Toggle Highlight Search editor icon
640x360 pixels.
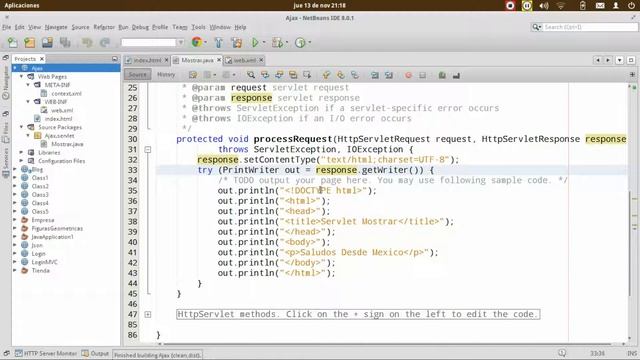pyautogui.click(x=293, y=75)
